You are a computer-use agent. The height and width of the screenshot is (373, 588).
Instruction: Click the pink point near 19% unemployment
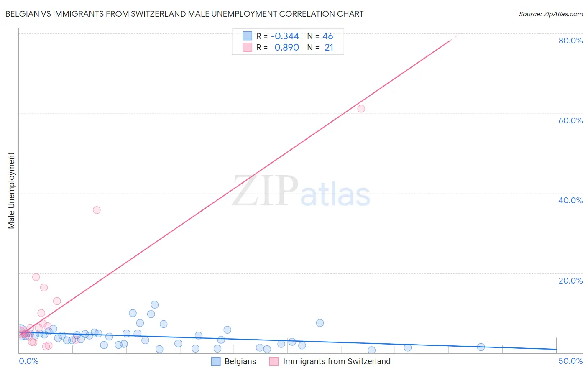coord(36,277)
